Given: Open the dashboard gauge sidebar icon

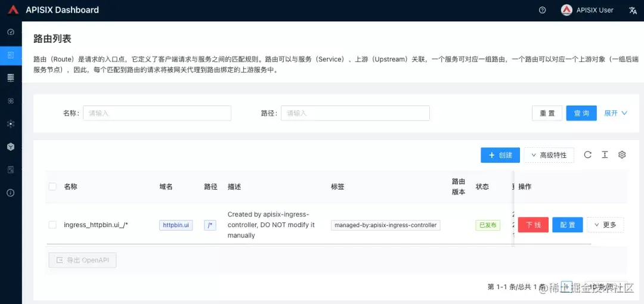Looking at the screenshot, I should tap(11, 32).
